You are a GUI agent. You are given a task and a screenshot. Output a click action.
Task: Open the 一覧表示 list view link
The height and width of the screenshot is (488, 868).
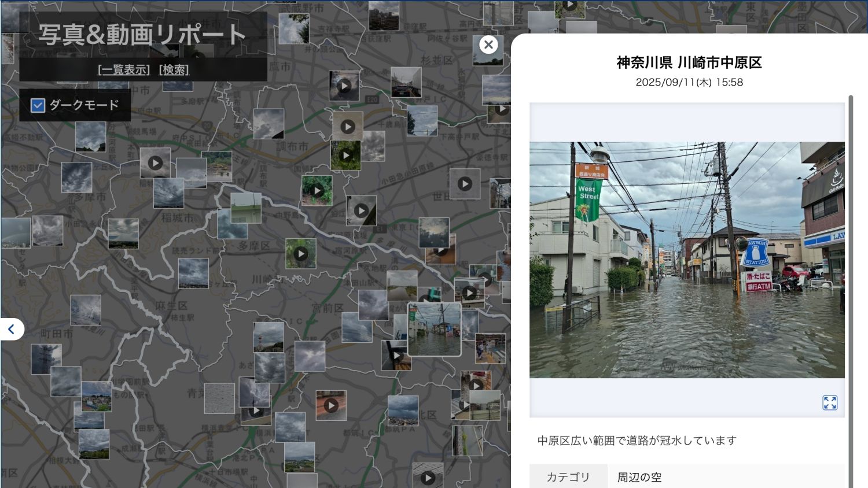tap(124, 70)
